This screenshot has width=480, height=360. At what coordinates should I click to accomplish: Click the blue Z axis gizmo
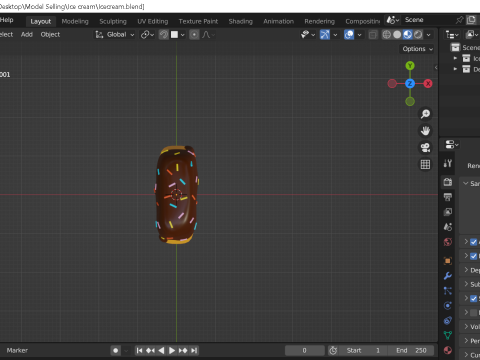point(410,84)
